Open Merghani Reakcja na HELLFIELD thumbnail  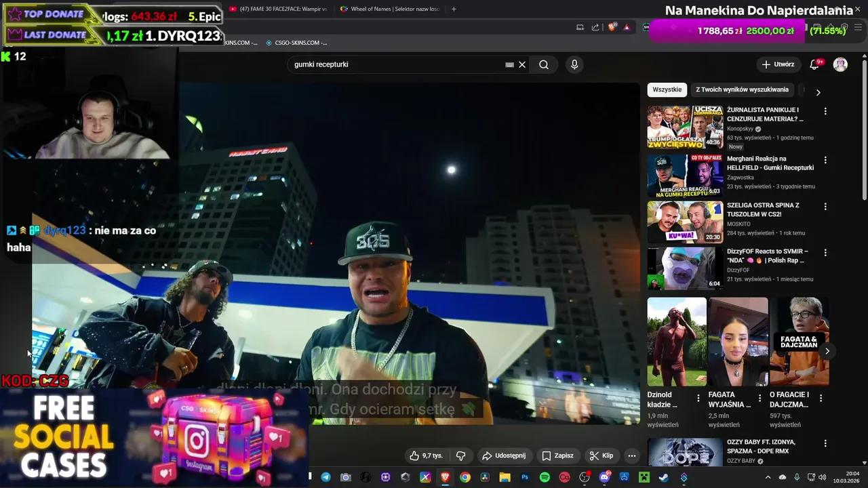click(685, 176)
